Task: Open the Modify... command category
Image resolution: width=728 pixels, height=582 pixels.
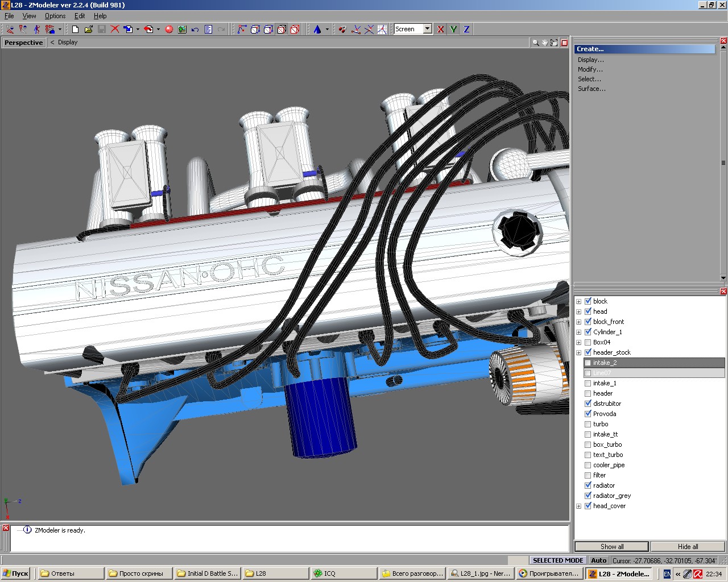Action: (590, 69)
